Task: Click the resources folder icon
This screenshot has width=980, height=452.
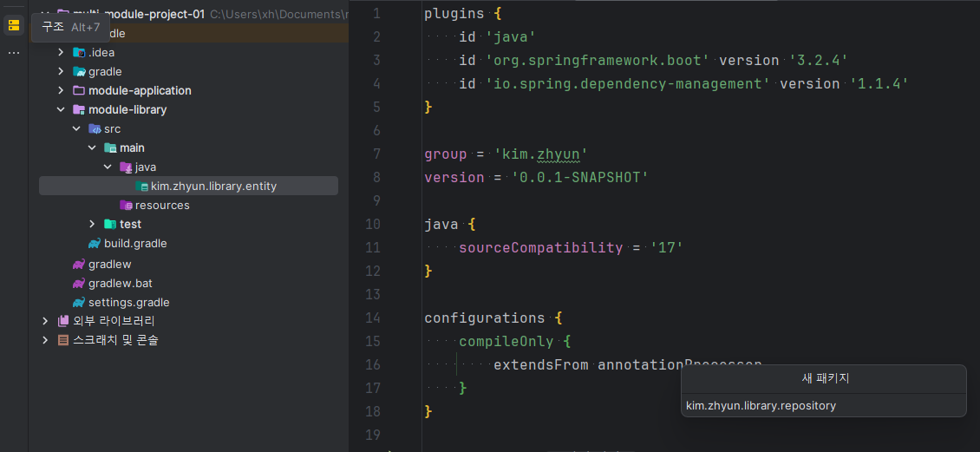Action: tap(126, 205)
